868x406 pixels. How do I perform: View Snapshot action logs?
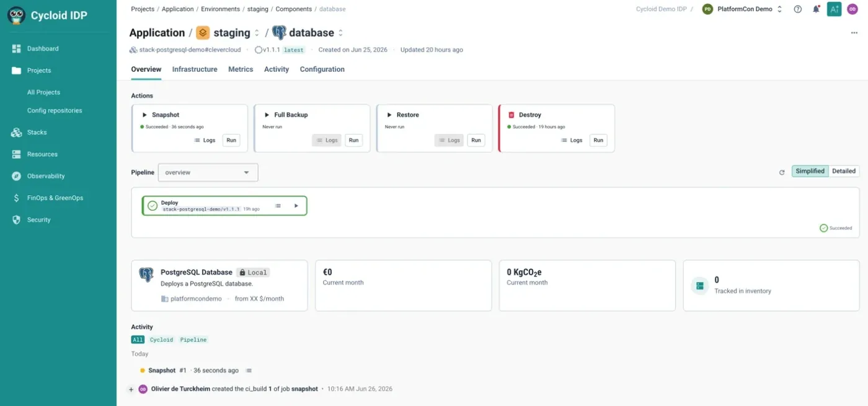205,140
